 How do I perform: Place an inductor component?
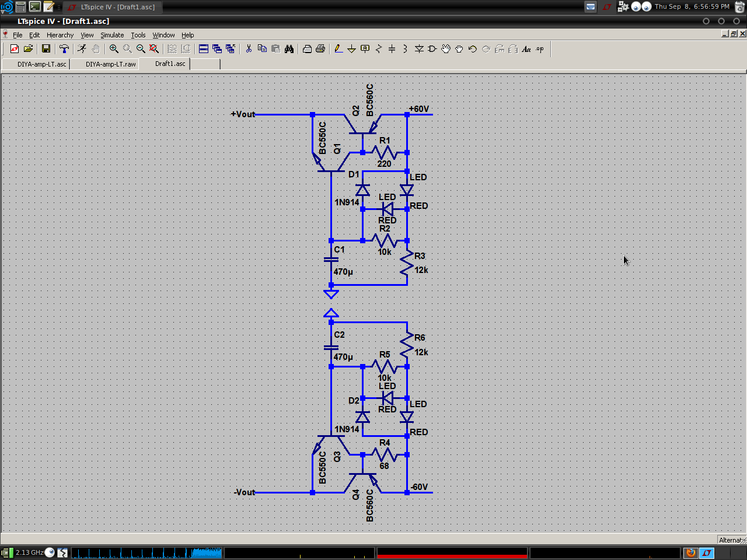[406, 49]
